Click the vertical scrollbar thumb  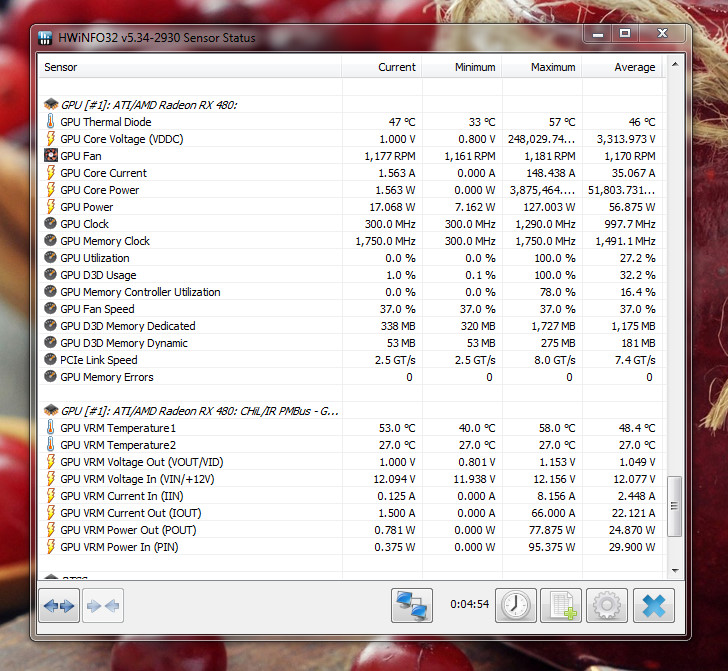(x=675, y=506)
